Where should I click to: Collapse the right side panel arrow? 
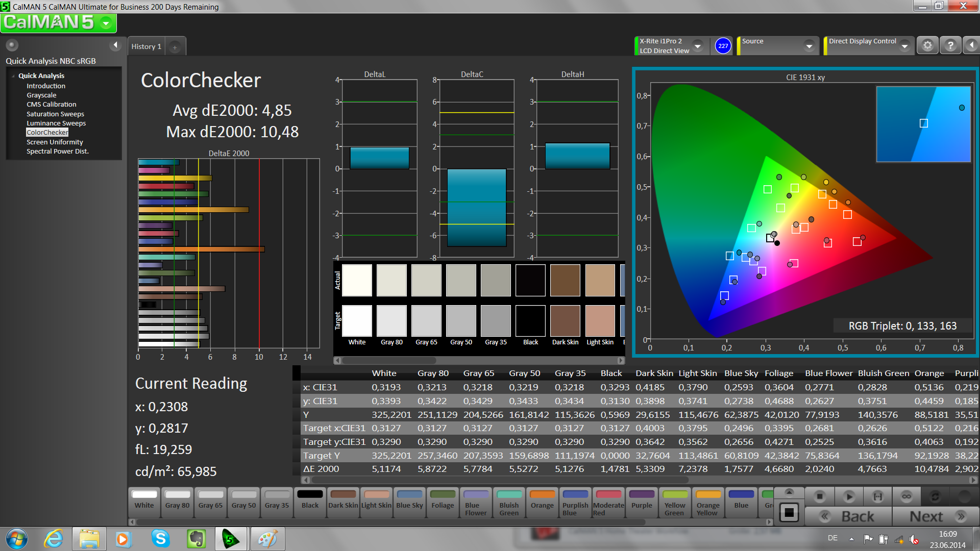[971, 46]
